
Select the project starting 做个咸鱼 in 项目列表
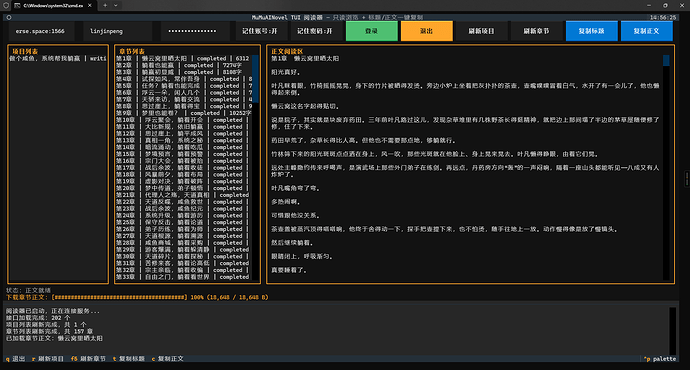pos(58,58)
